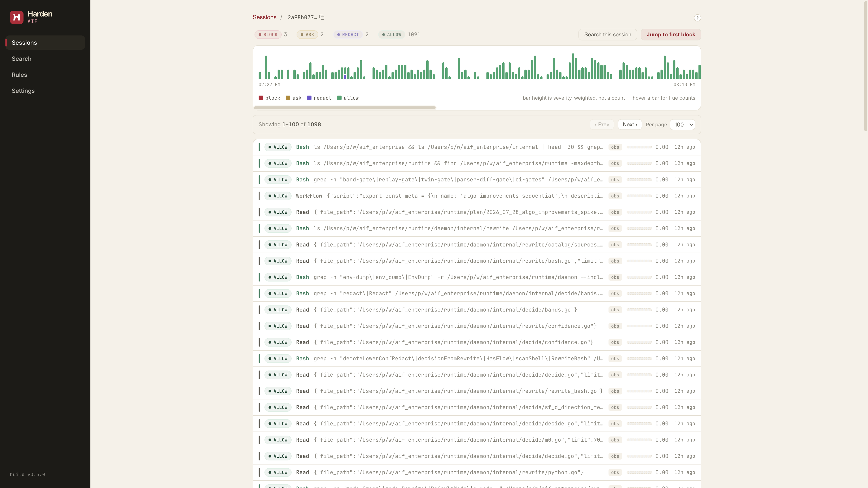This screenshot has height=488, width=868.
Task: Click the red block legend swatch
Action: point(261,98)
